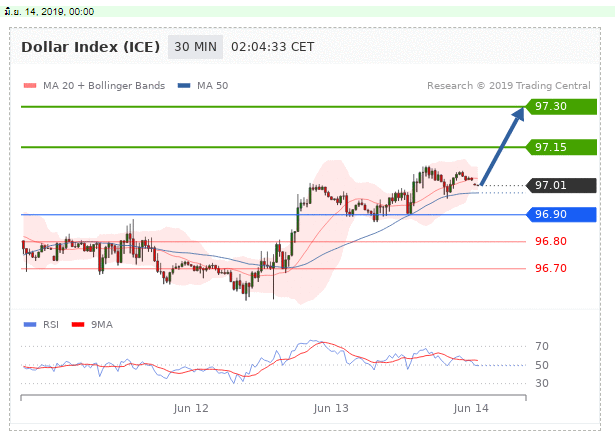This screenshot has width=615, height=444.
Task: Click the RSI 50 level label
Action: (x=542, y=365)
